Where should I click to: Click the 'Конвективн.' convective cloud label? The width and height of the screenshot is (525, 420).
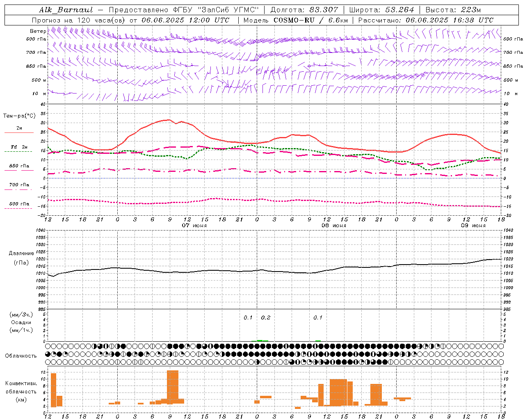click(x=21, y=383)
